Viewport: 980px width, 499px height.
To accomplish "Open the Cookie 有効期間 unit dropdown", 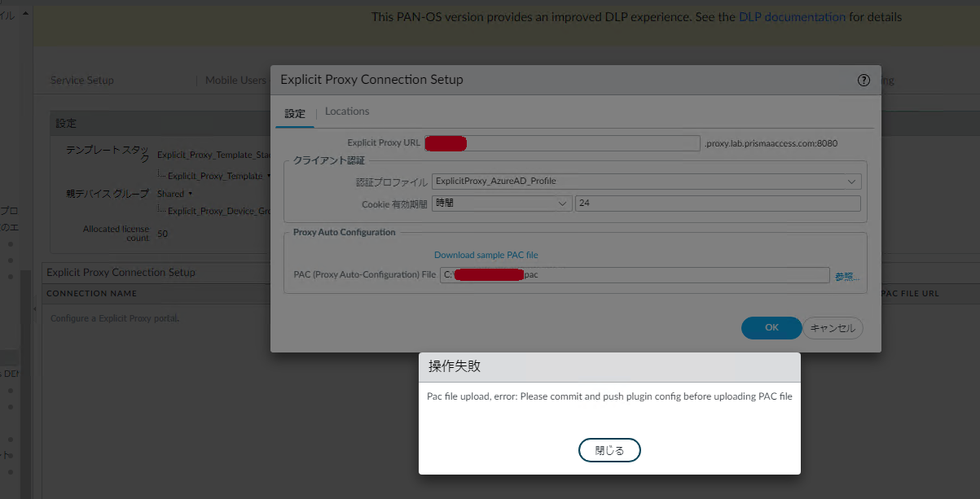I will [564, 204].
